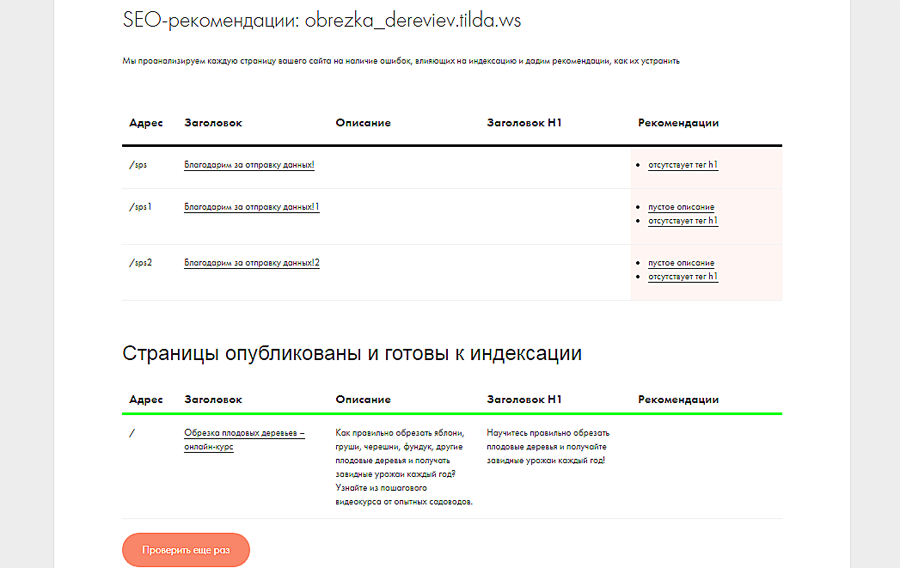Click the "Страницы опубликованы и готовы к индексации" heading
This screenshot has height=568, width=900.
coord(352,354)
